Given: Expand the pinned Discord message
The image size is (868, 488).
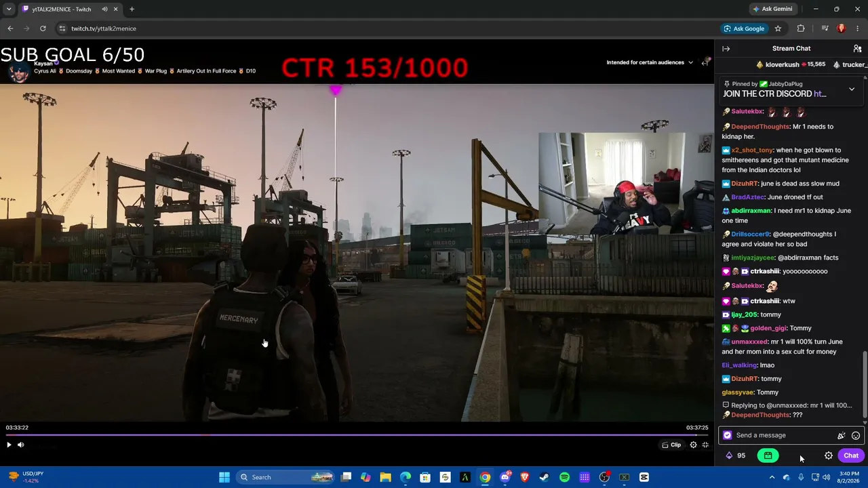Looking at the screenshot, I should coord(852,89).
